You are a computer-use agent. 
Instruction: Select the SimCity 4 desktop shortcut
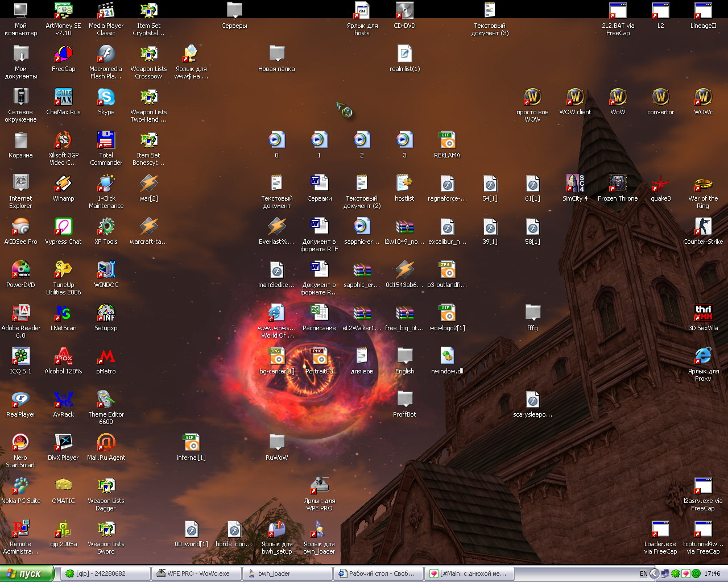(x=575, y=188)
